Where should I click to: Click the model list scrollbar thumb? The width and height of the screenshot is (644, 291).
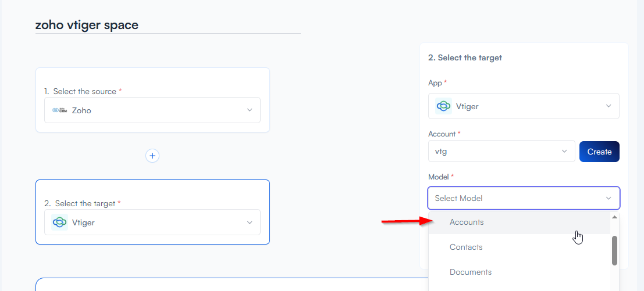point(614,250)
